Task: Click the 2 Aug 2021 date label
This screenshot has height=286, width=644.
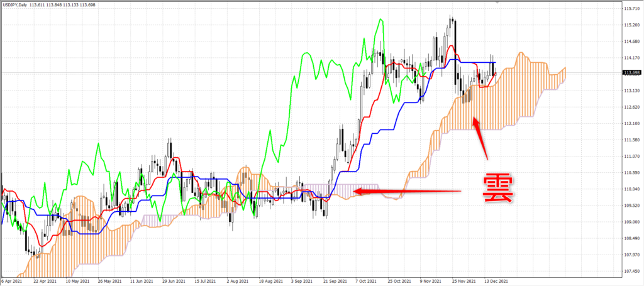Action: [236, 282]
